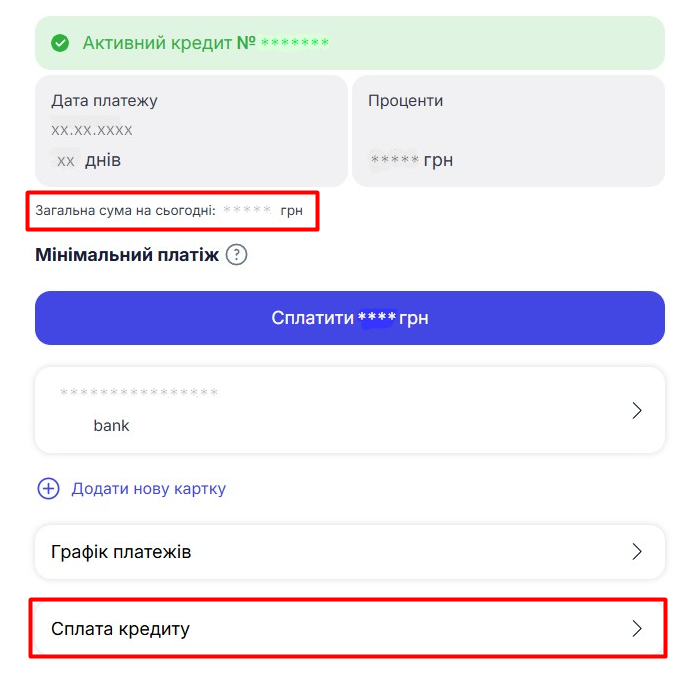Click the Дата платежу info card
The height and width of the screenshot is (677, 699).
(x=191, y=130)
